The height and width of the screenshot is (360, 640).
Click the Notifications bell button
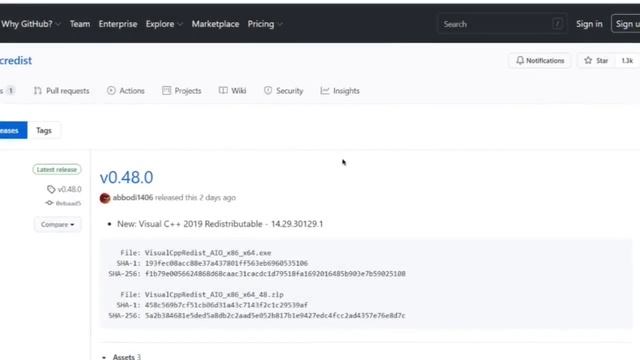click(540, 60)
